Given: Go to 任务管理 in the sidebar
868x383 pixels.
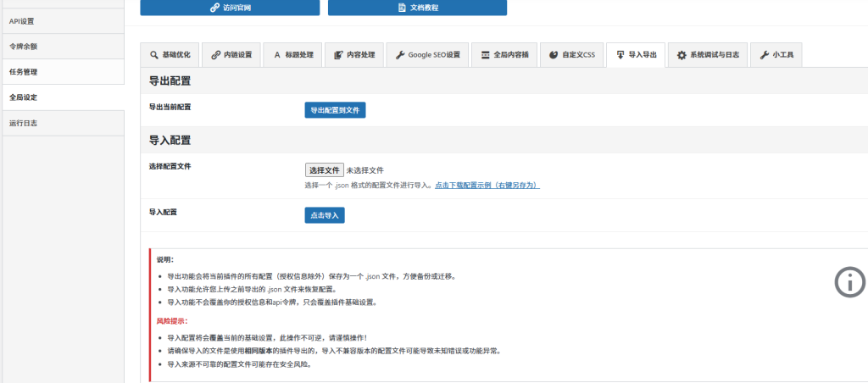Looking at the screenshot, I should click(23, 72).
